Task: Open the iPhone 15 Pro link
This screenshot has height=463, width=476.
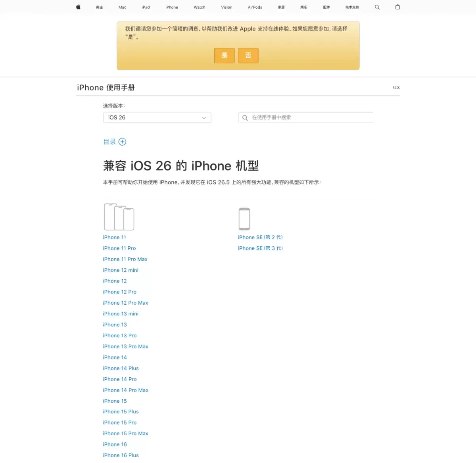Action: coord(120,423)
